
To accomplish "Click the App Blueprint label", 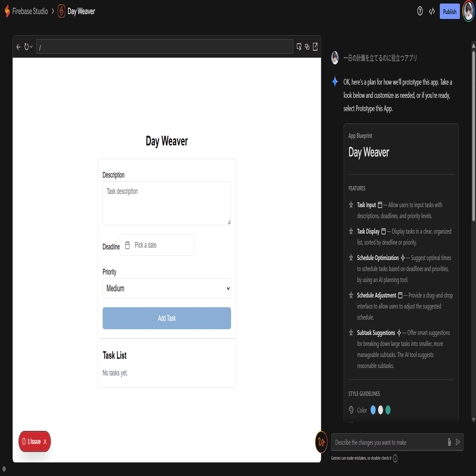I will point(360,136).
